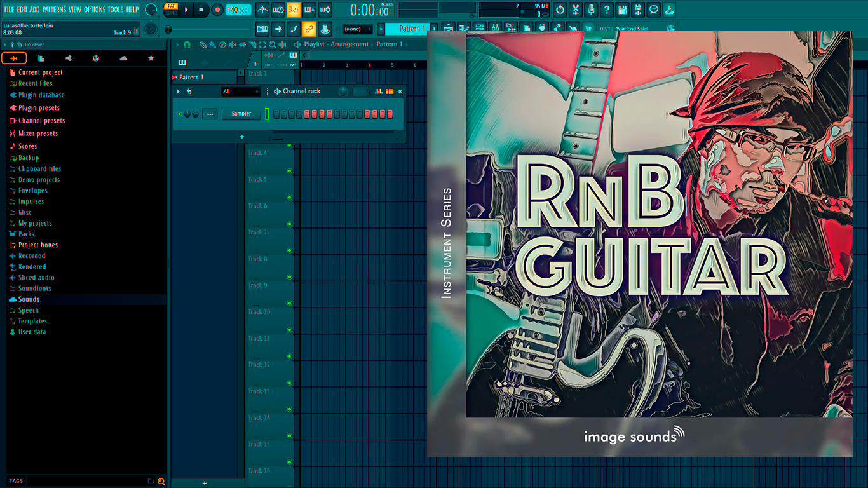This screenshot has height=488, width=868.
Task: Select the paint brush tool in playlist
Action: pyautogui.click(x=212, y=44)
